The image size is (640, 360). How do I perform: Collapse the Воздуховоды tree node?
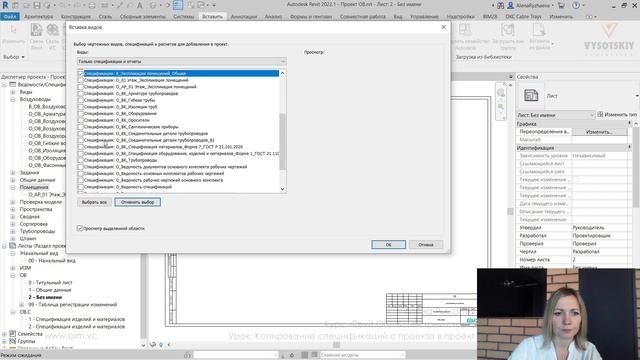(13, 99)
